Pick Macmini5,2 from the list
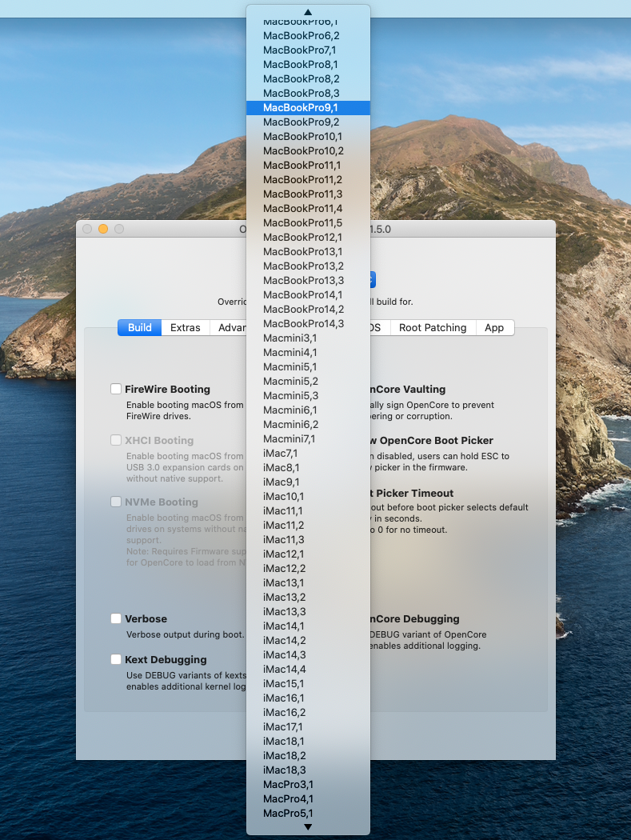 tap(308, 382)
